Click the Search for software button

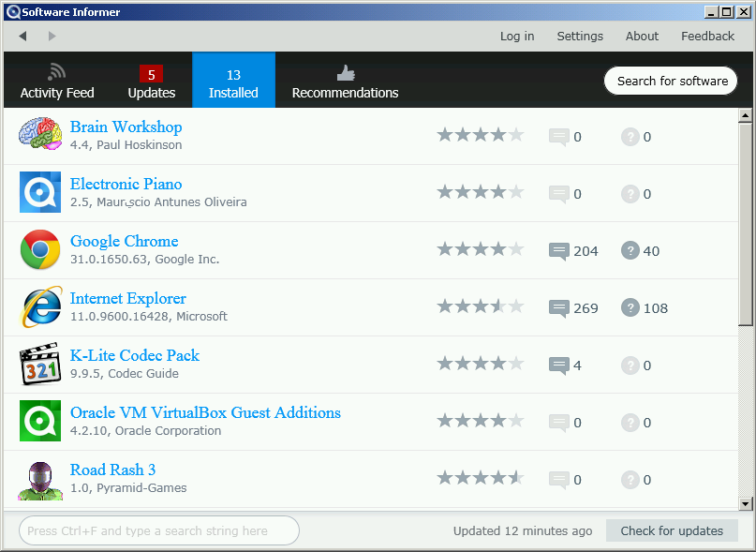point(671,81)
